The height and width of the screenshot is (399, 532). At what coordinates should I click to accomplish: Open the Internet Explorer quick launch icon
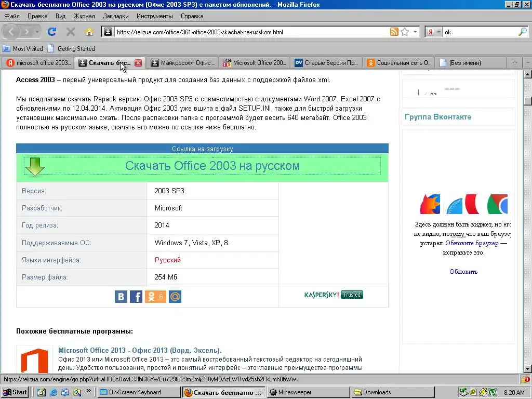coord(54,392)
